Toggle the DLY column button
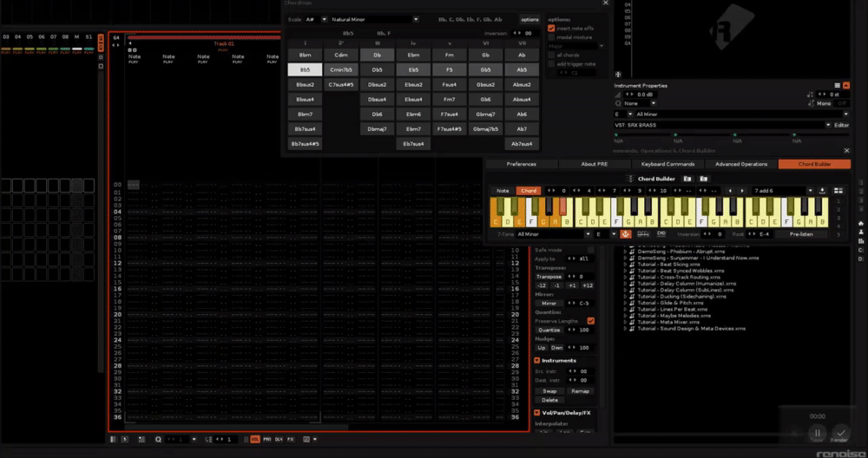The image size is (868, 458). point(279,439)
